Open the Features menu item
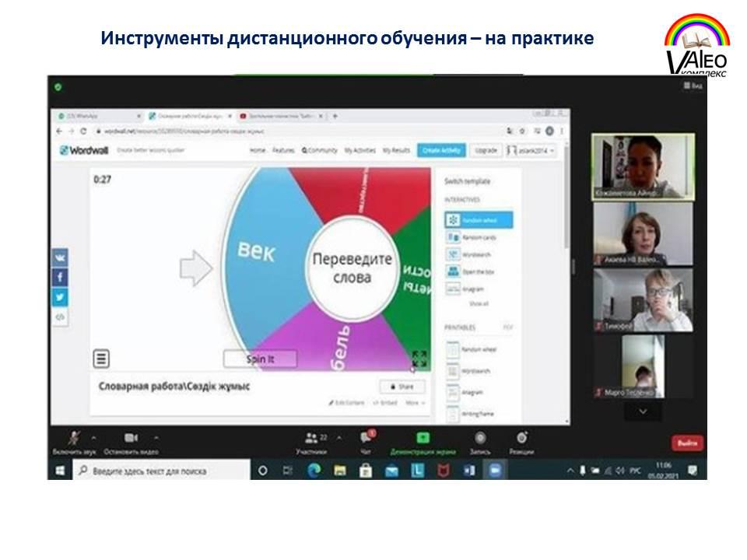This screenshot has width=747, height=560. click(x=283, y=150)
